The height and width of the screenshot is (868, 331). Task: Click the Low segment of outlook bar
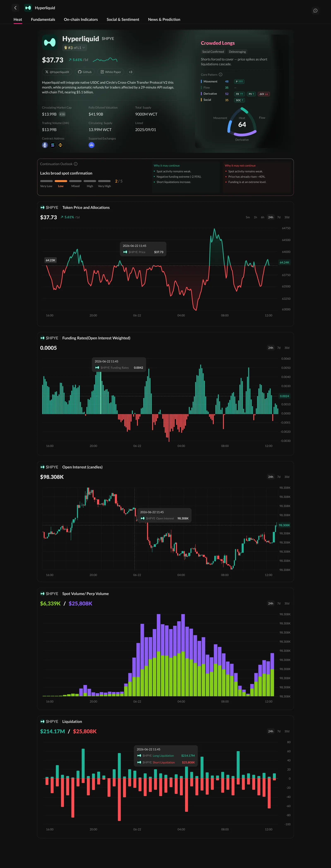click(x=61, y=181)
